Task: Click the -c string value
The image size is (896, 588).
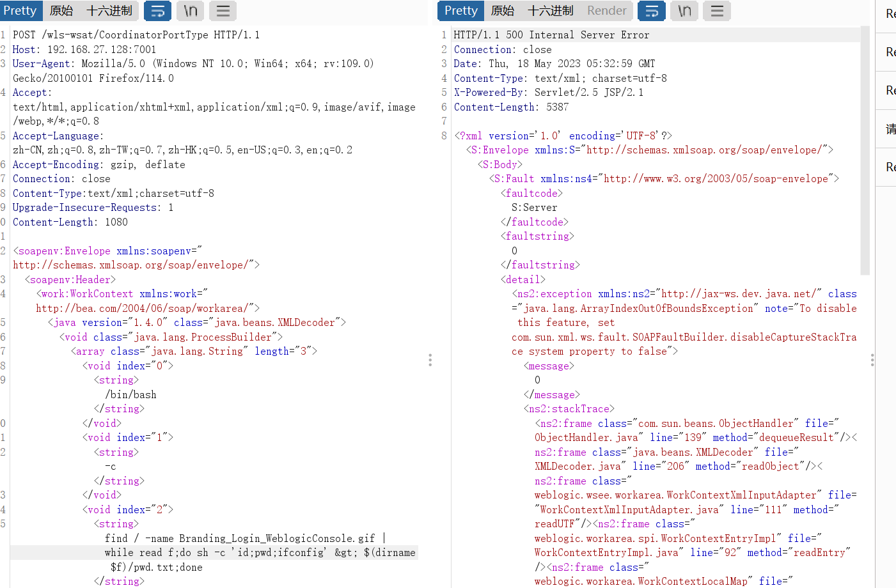Action: [111, 467]
